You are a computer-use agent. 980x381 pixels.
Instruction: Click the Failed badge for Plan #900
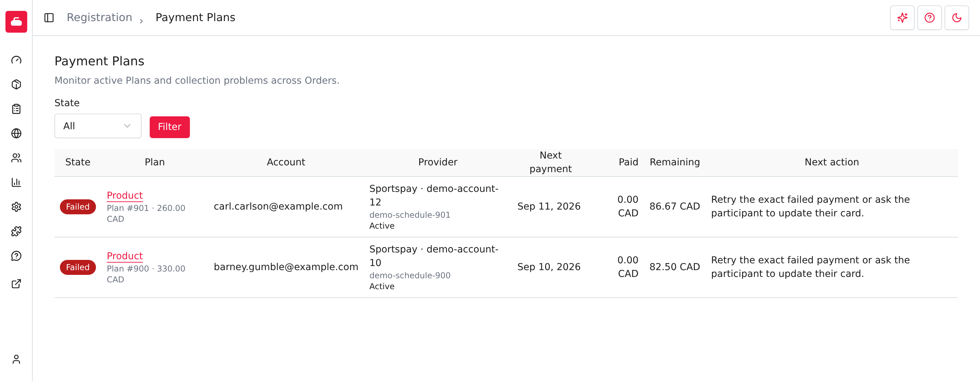click(78, 267)
